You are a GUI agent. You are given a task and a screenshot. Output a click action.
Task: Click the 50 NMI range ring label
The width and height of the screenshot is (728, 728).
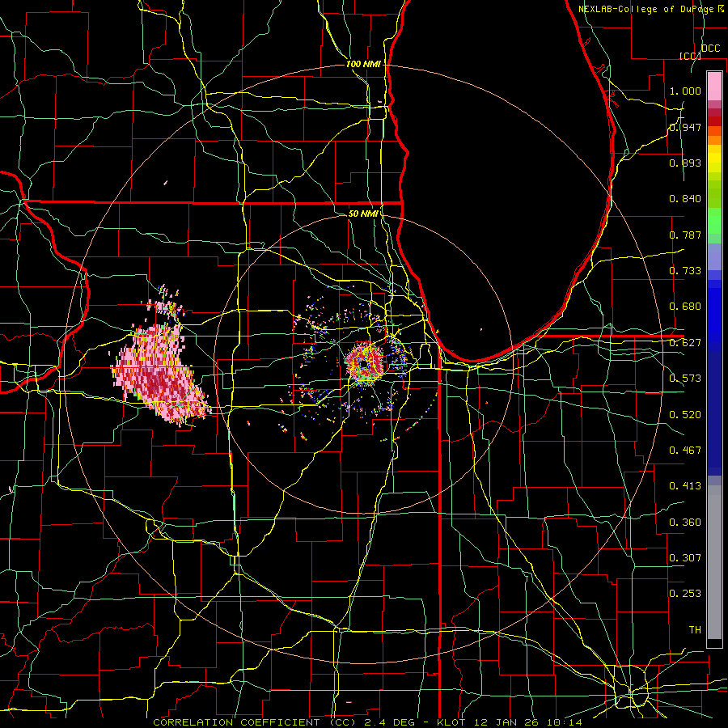click(363, 214)
